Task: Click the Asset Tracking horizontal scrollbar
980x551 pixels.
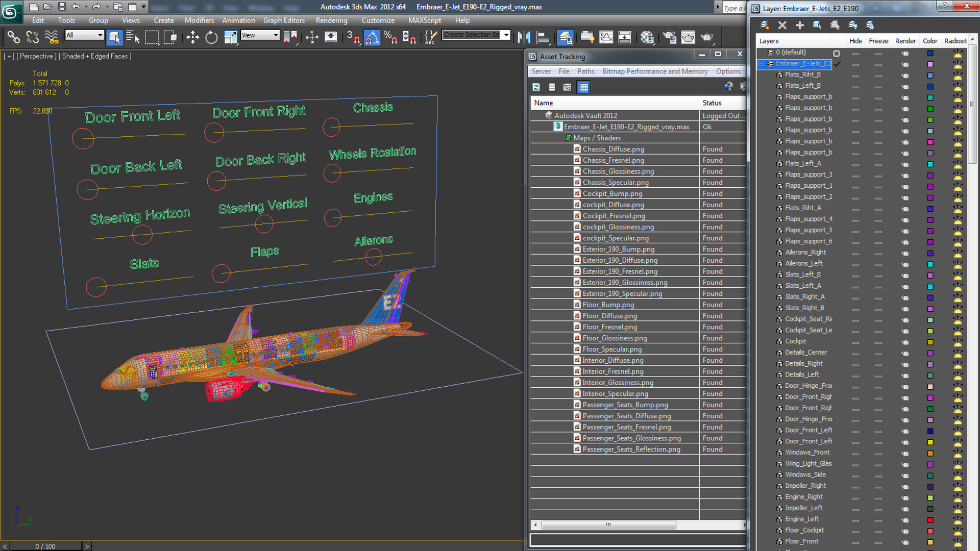Action: [x=608, y=525]
